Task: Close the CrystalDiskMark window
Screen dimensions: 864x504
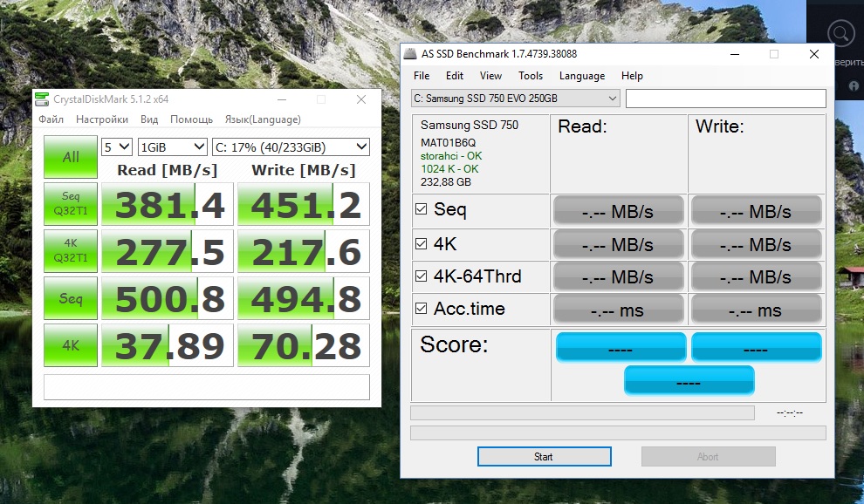Action: pyautogui.click(x=361, y=99)
